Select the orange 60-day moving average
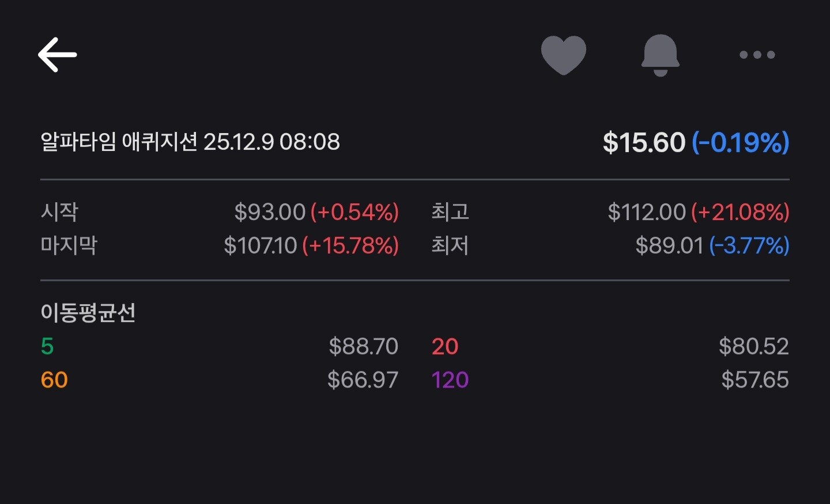 [x=54, y=380]
